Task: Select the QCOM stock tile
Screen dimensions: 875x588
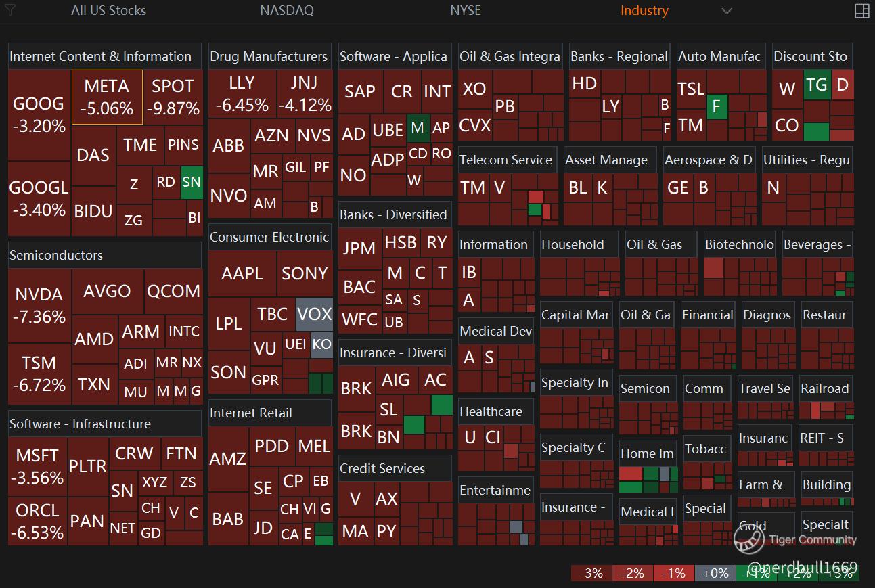Action: pos(174,291)
